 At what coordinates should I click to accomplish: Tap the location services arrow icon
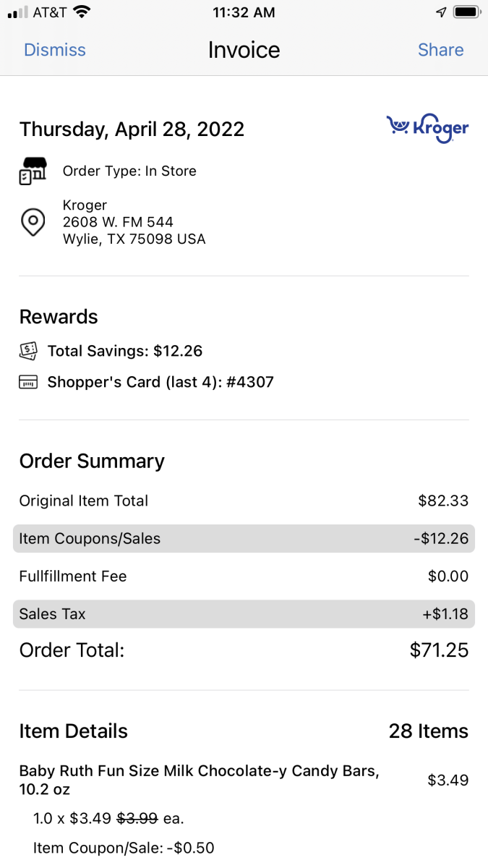click(442, 12)
